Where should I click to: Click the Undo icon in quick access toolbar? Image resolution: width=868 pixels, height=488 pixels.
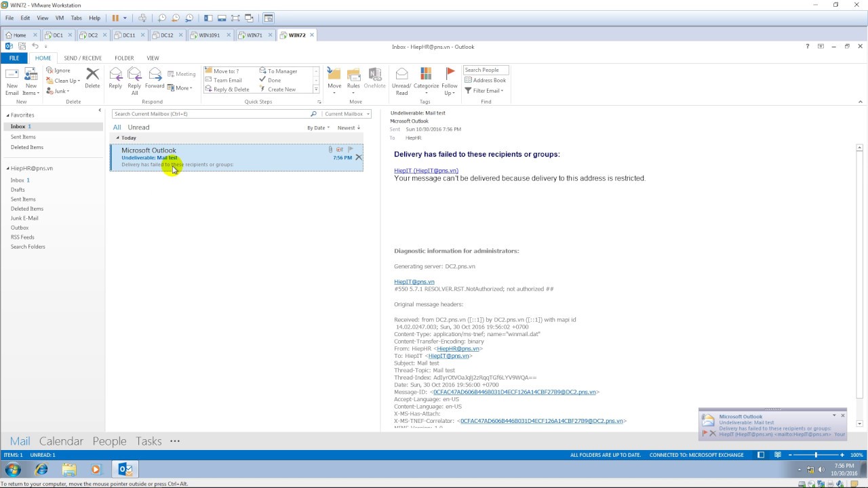[x=35, y=47]
